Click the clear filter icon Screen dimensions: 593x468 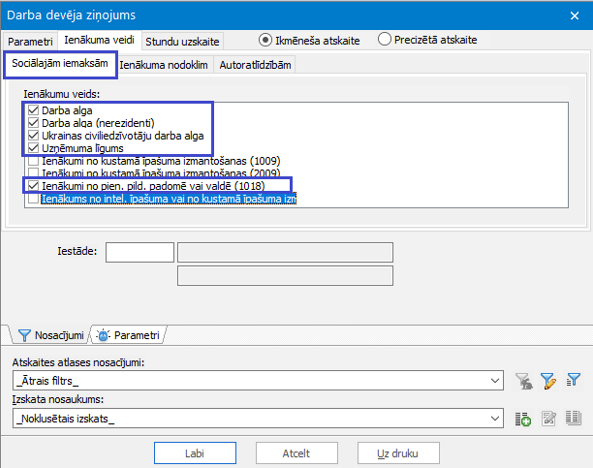point(524,381)
